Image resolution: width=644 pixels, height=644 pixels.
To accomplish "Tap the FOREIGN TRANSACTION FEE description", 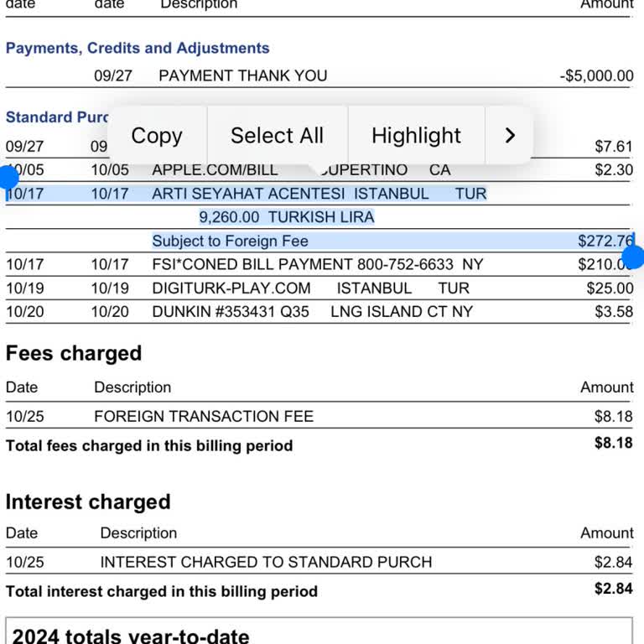I will [x=204, y=416].
